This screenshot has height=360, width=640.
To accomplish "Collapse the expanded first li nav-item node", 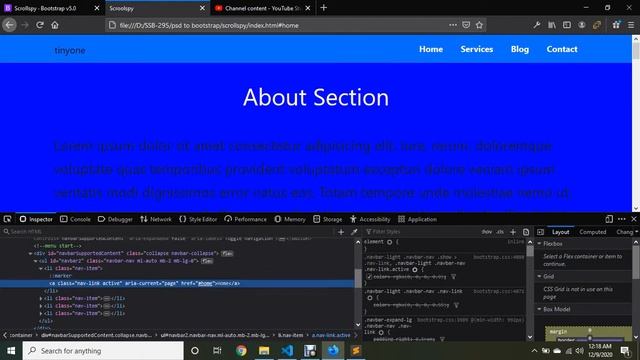I will point(40,269).
